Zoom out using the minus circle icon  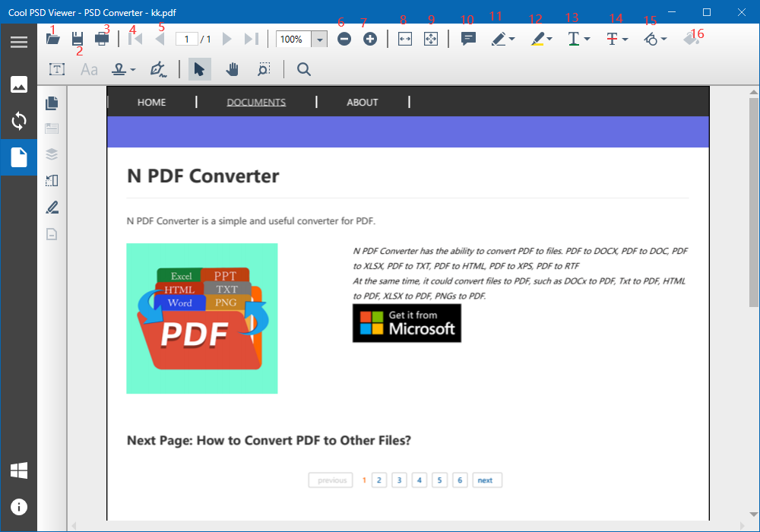tap(344, 39)
